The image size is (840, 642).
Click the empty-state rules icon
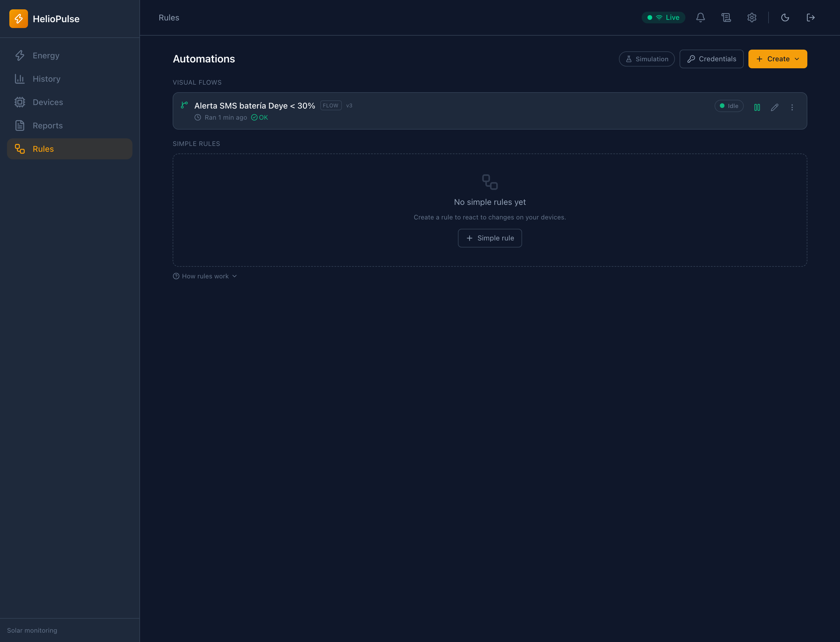pyautogui.click(x=490, y=182)
